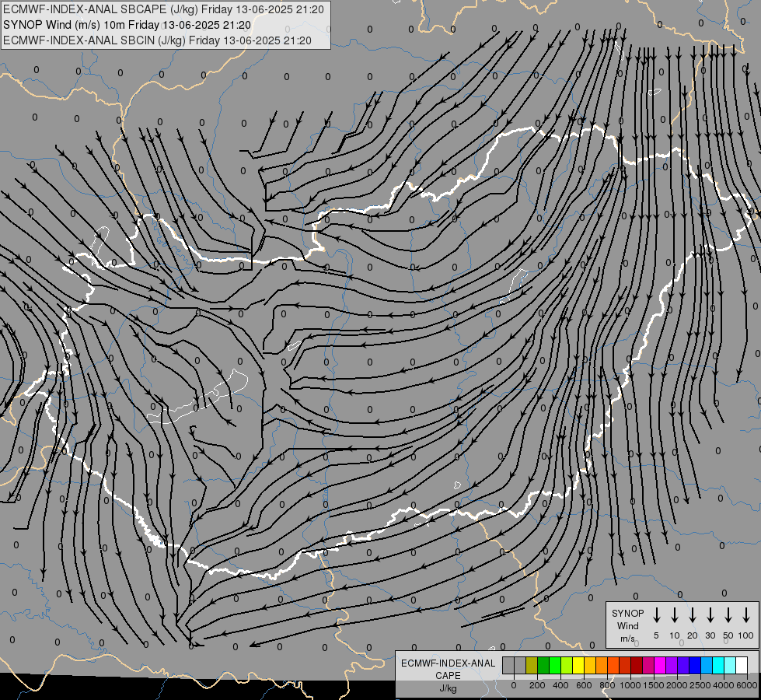Click the 30 label in the wind legend
The height and width of the screenshot is (700, 761).
pos(710,635)
